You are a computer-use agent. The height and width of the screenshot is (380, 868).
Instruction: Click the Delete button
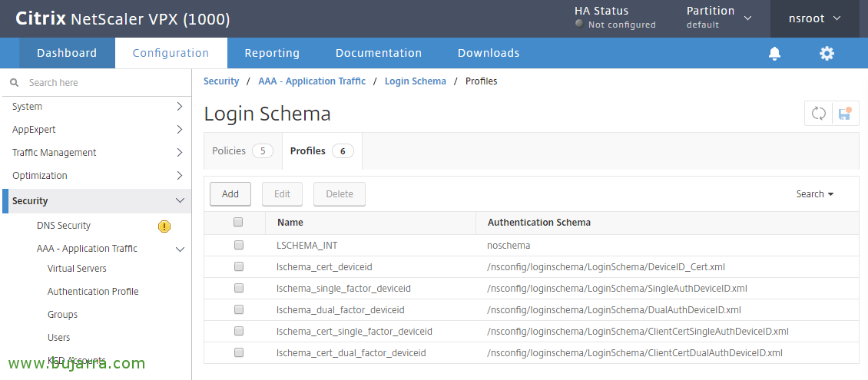(x=340, y=193)
